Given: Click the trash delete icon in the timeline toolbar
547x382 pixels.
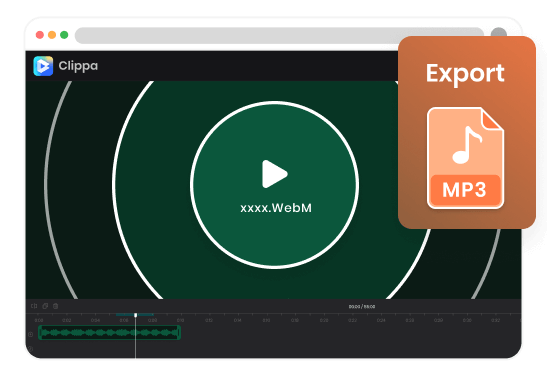Looking at the screenshot, I should (55, 306).
